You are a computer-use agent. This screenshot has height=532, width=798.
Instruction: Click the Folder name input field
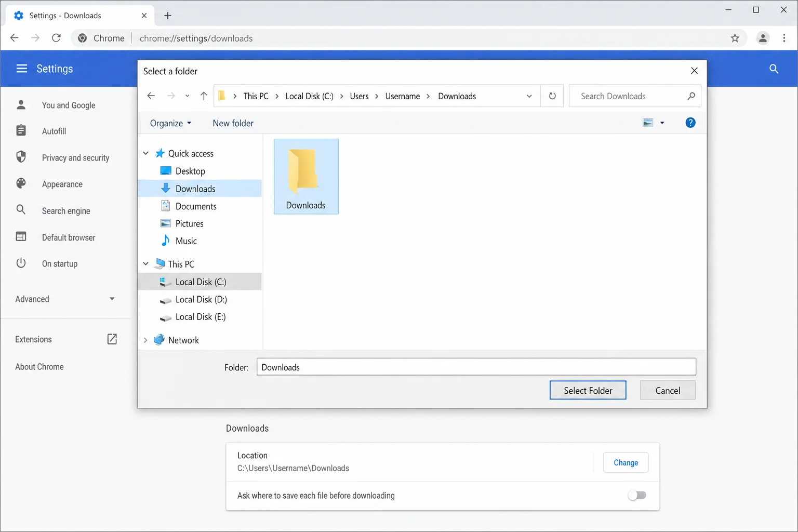(x=476, y=367)
